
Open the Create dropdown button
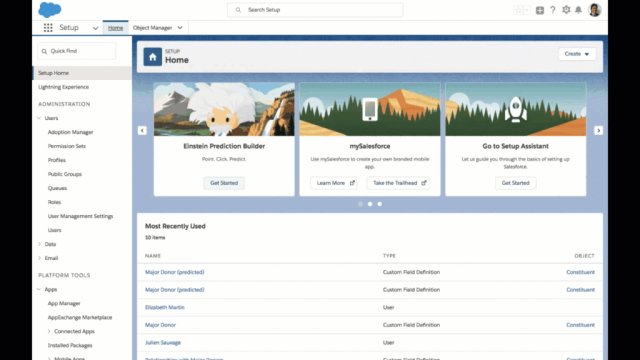pos(577,54)
